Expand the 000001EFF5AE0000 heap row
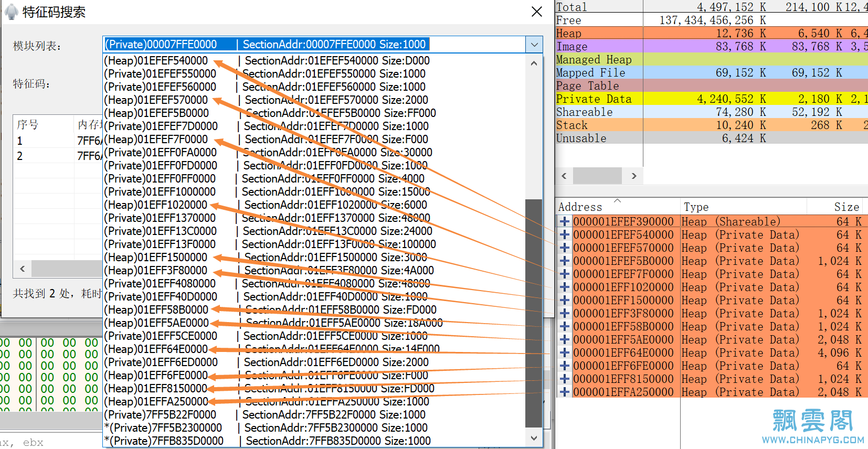This screenshot has width=868, height=449. [565, 339]
